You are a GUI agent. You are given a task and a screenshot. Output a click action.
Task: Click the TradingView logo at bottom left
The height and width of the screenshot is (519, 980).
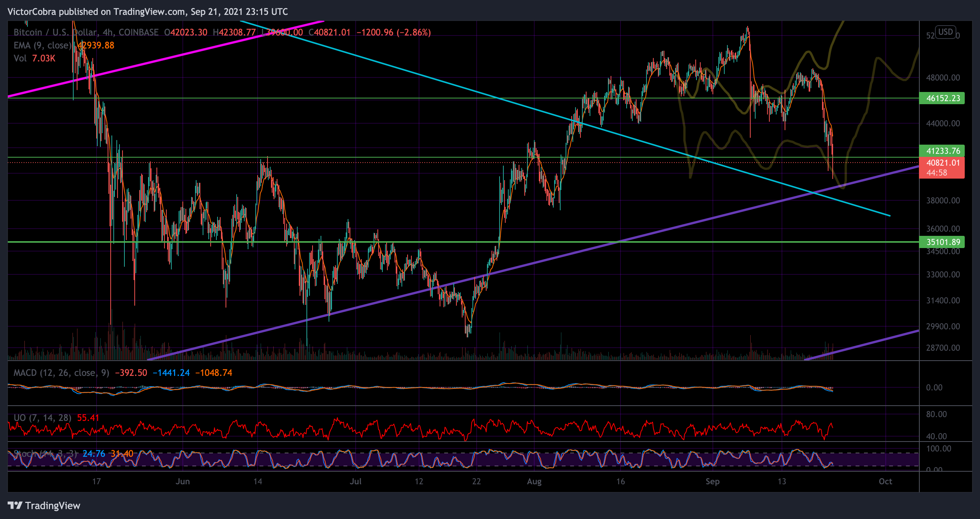[44, 506]
